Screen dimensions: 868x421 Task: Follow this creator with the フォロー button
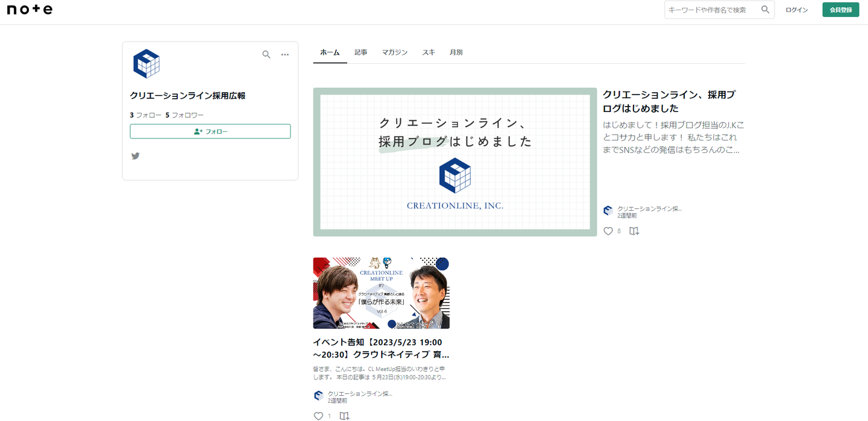point(210,131)
